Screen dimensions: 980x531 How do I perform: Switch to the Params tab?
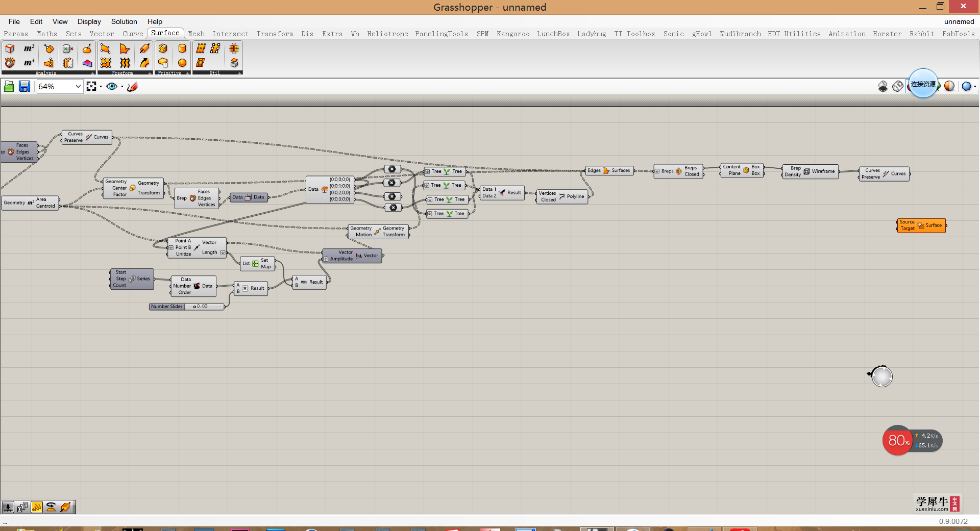pyautogui.click(x=16, y=34)
